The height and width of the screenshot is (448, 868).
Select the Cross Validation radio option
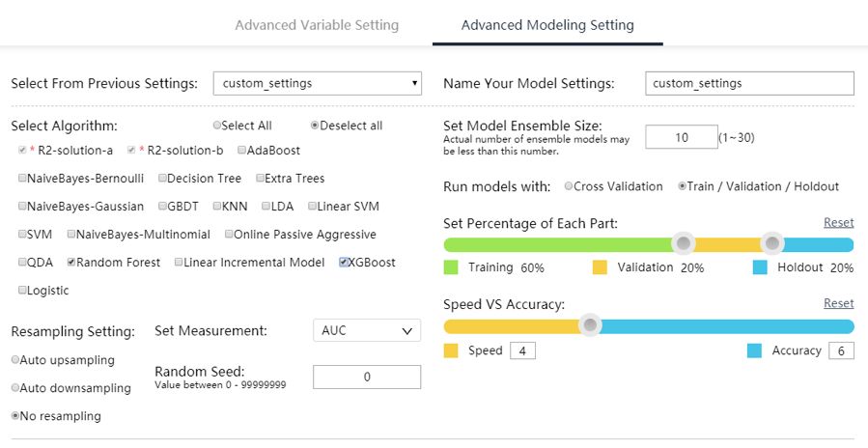569,186
